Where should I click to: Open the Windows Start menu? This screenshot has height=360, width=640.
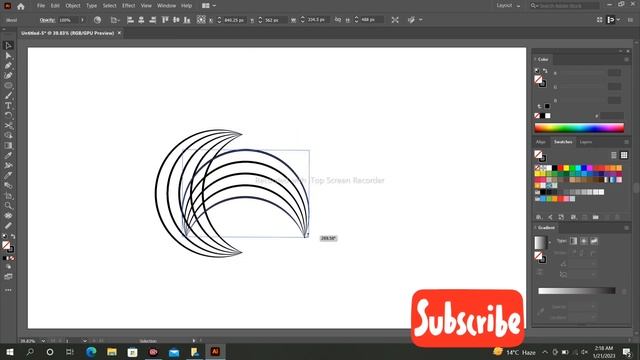pyautogui.click(x=9, y=352)
